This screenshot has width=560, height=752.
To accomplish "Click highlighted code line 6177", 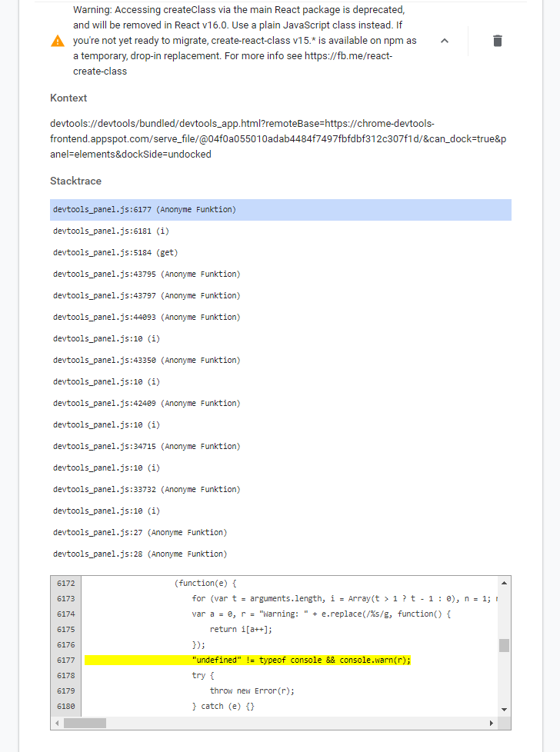I will (301, 660).
